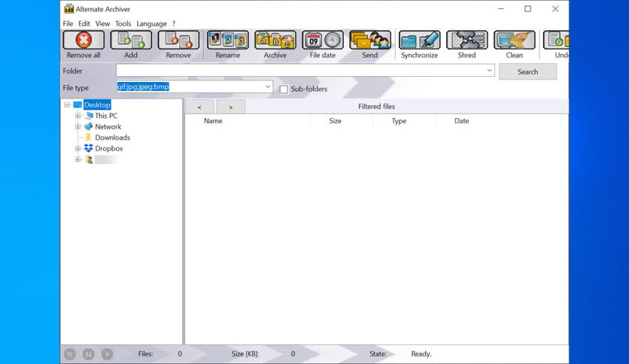The image size is (629, 364).
Task: Expand the Dropbox tree node
Action: click(x=77, y=149)
